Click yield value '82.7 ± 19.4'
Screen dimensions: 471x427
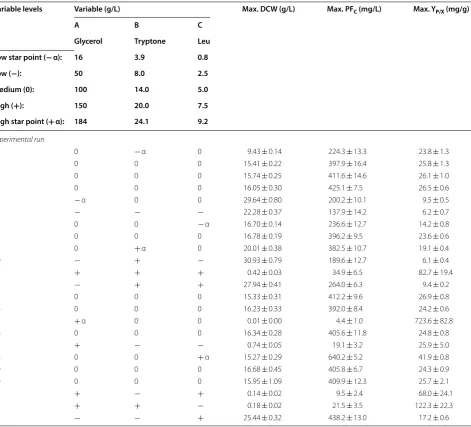[435, 273]
